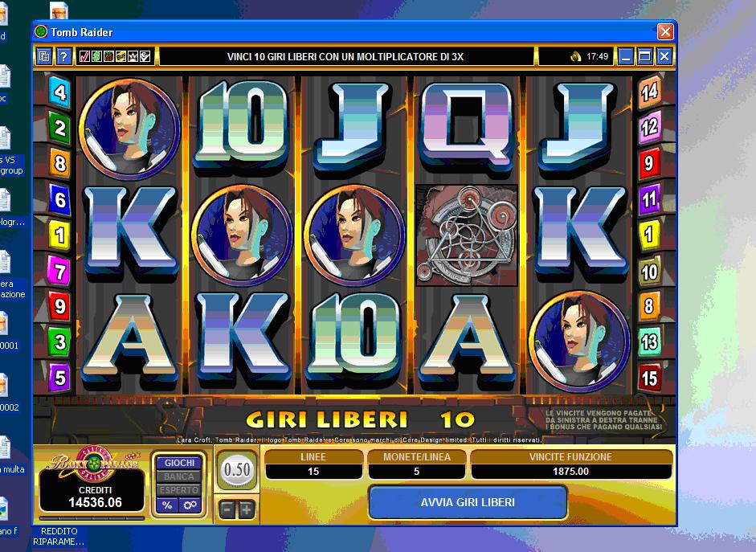Click the green dollar sign icon
The width and height of the screenshot is (756, 552).
pos(96,57)
